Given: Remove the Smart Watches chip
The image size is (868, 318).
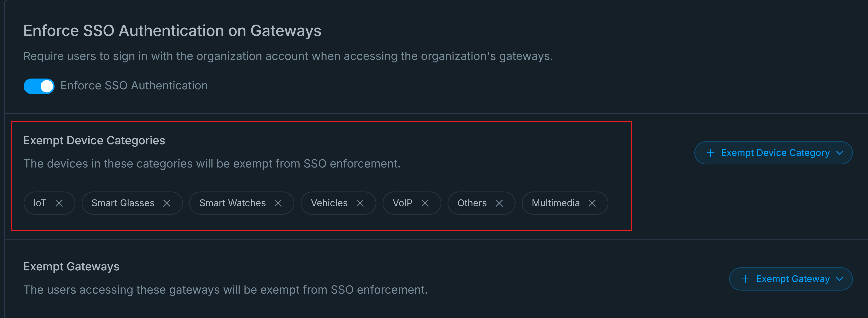Looking at the screenshot, I should (278, 203).
